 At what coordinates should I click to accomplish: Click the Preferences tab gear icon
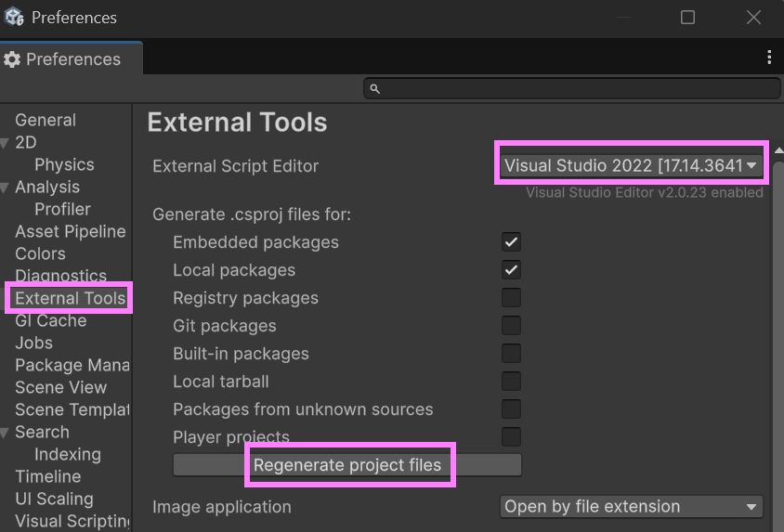[x=12, y=59]
